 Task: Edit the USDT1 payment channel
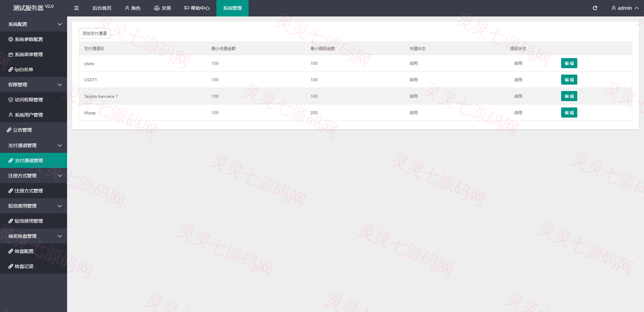coord(569,80)
